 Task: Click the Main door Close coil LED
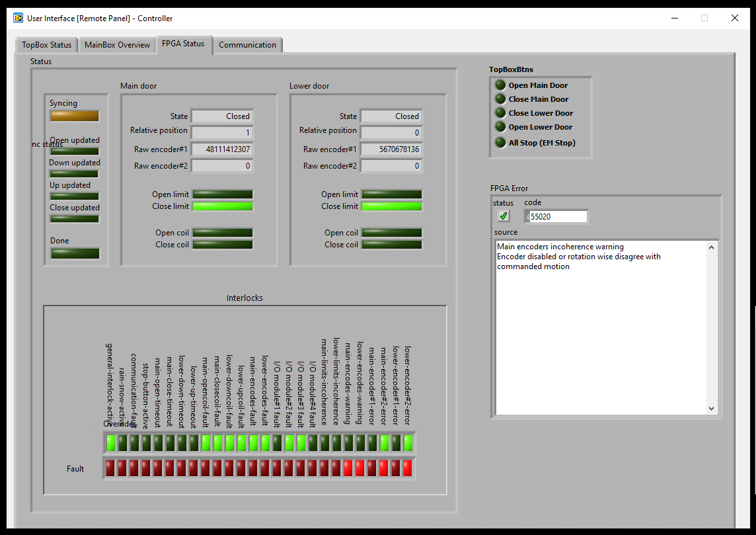223,245
